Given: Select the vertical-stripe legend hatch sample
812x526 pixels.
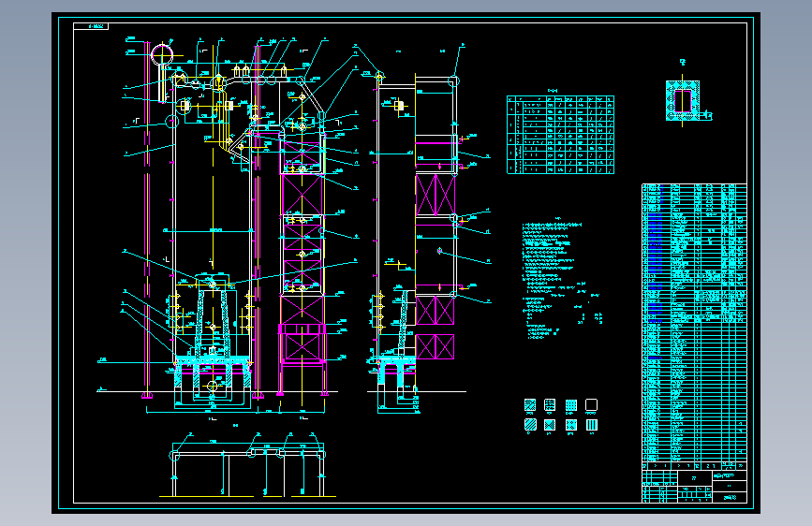Looking at the screenshot, I should pyautogui.click(x=591, y=425).
